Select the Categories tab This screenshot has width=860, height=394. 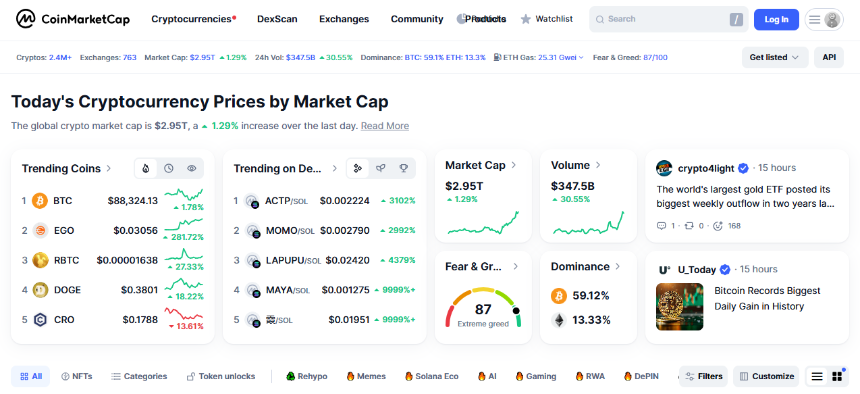(x=139, y=376)
